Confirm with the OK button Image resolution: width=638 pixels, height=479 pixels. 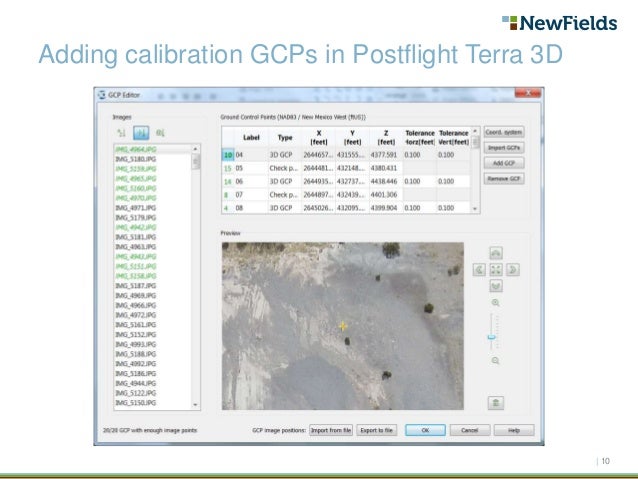(425, 430)
